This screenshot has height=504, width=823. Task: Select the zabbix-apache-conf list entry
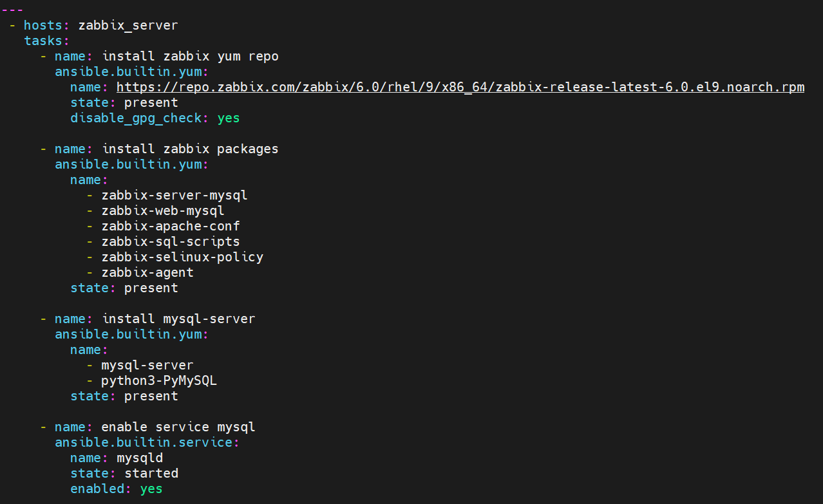[x=171, y=227]
